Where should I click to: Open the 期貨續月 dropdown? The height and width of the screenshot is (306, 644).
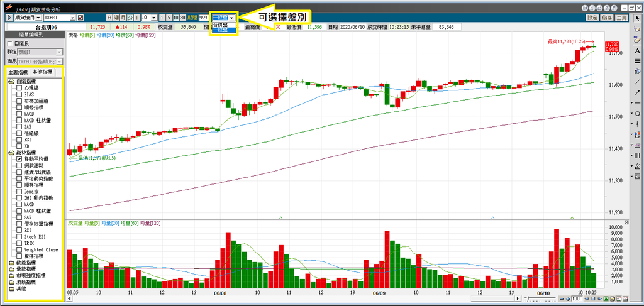38,18
